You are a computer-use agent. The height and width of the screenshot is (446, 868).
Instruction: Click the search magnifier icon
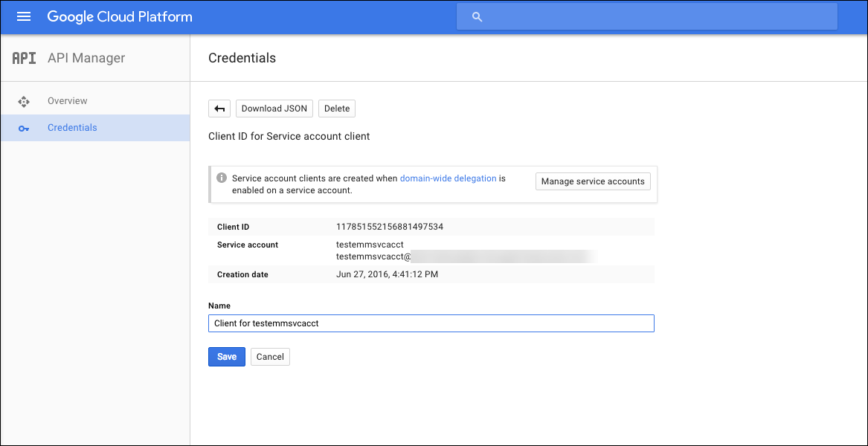tap(478, 16)
